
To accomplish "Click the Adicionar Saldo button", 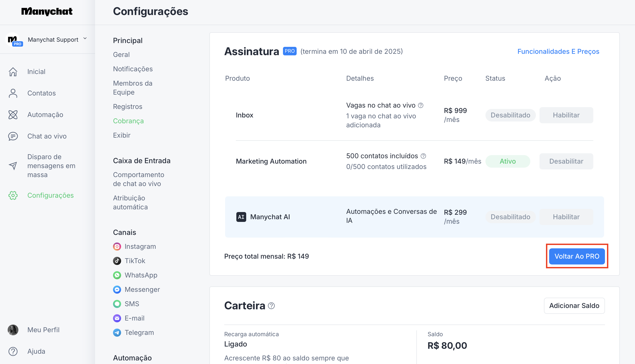I will 574,305.
